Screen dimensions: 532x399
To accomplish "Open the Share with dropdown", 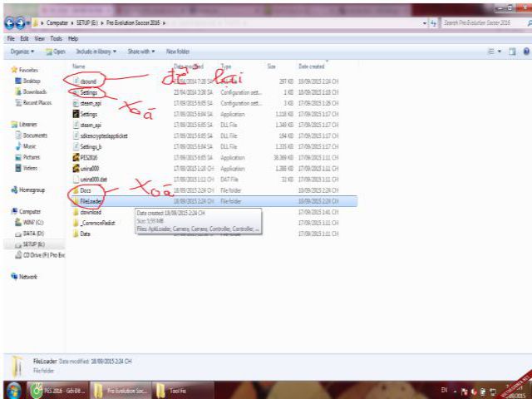I will [141, 52].
